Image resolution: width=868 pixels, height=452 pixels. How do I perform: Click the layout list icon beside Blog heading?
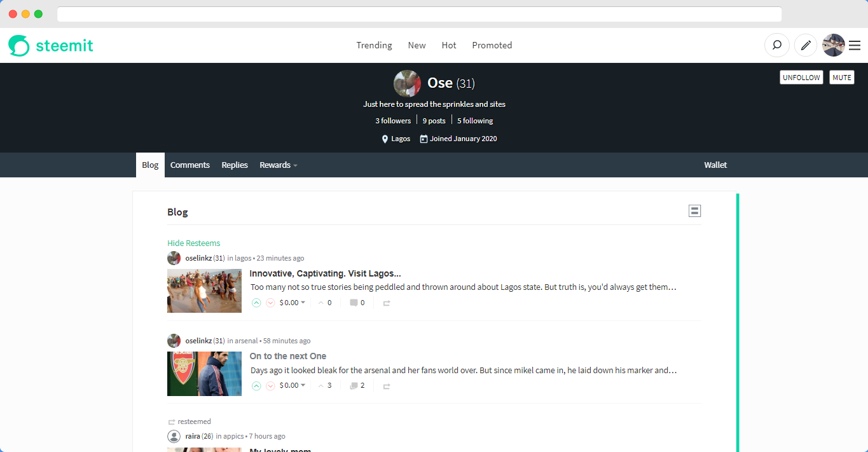694,210
